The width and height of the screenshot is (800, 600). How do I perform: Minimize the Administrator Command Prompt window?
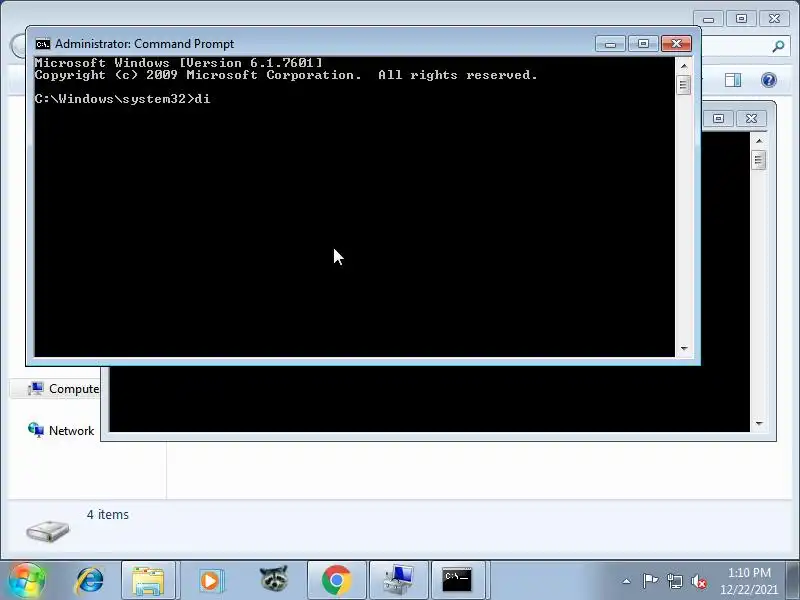pos(611,44)
